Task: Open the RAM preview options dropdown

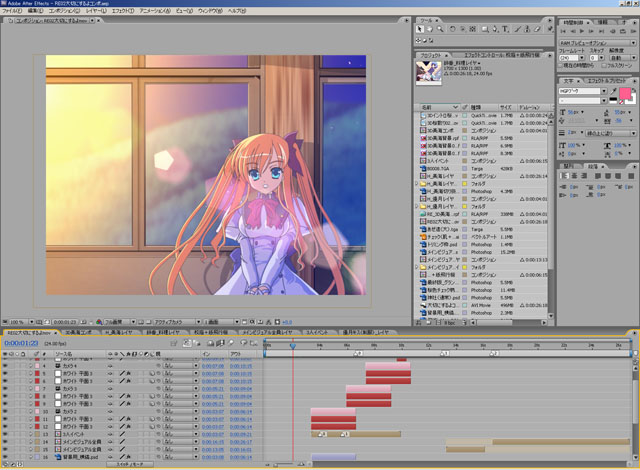Action: tap(598, 43)
